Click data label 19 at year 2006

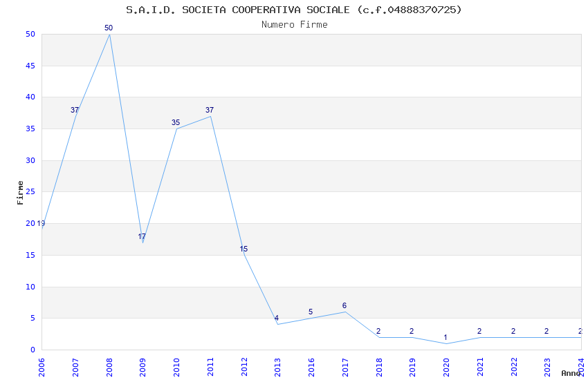[x=41, y=223]
